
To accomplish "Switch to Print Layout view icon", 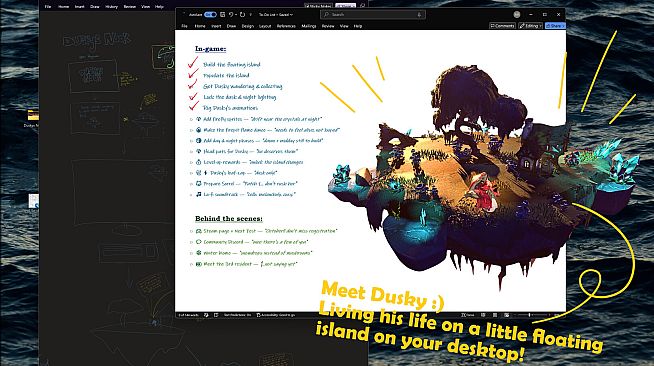I will (x=495, y=315).
